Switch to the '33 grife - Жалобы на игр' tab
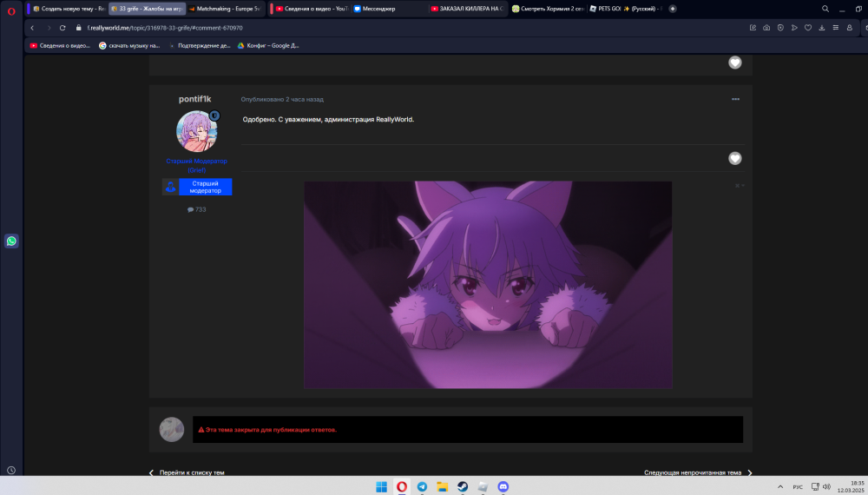 coord(147,9)
